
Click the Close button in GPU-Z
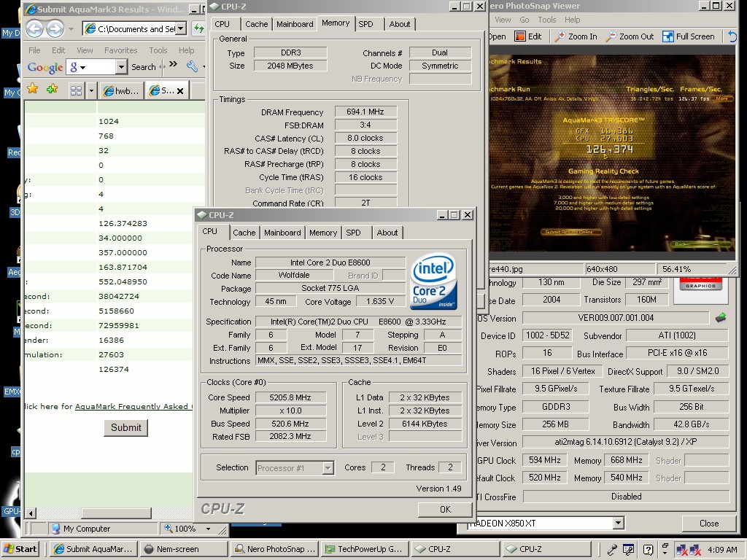click(709, 524)
